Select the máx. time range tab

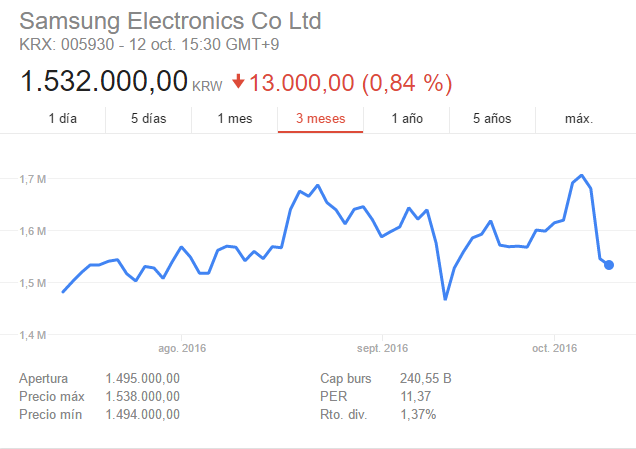pyautogui.click(x=579, y=119)
